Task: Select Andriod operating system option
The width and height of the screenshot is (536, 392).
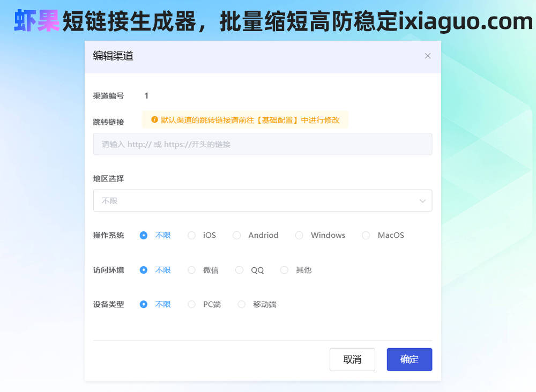Action: [256, 235]
